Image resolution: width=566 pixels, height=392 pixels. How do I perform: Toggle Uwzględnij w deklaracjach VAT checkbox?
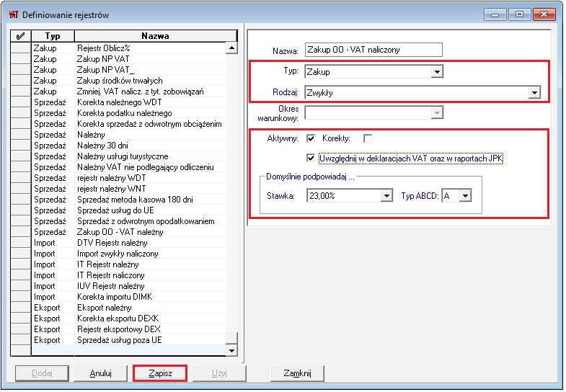pos(311,158)
